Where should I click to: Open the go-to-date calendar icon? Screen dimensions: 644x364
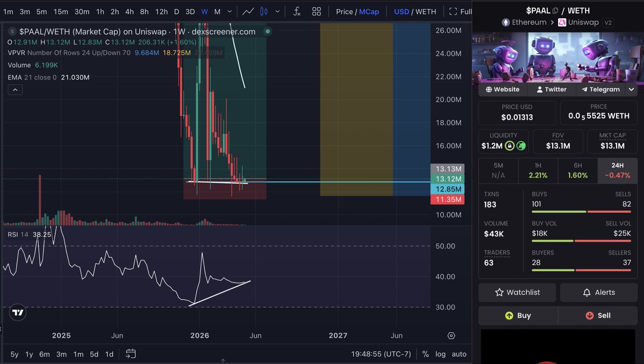click(130, 354)
